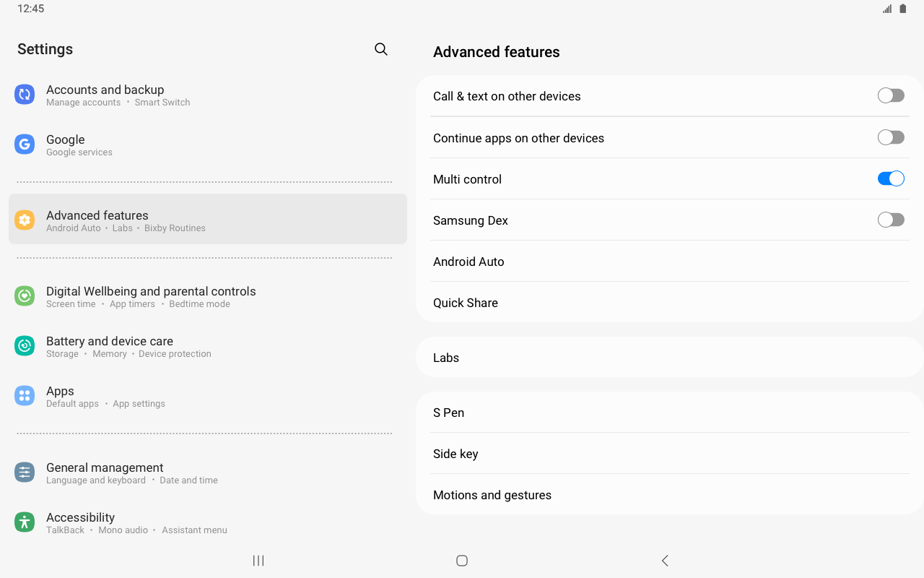Disable the Multi control switch

coord(891,179)
